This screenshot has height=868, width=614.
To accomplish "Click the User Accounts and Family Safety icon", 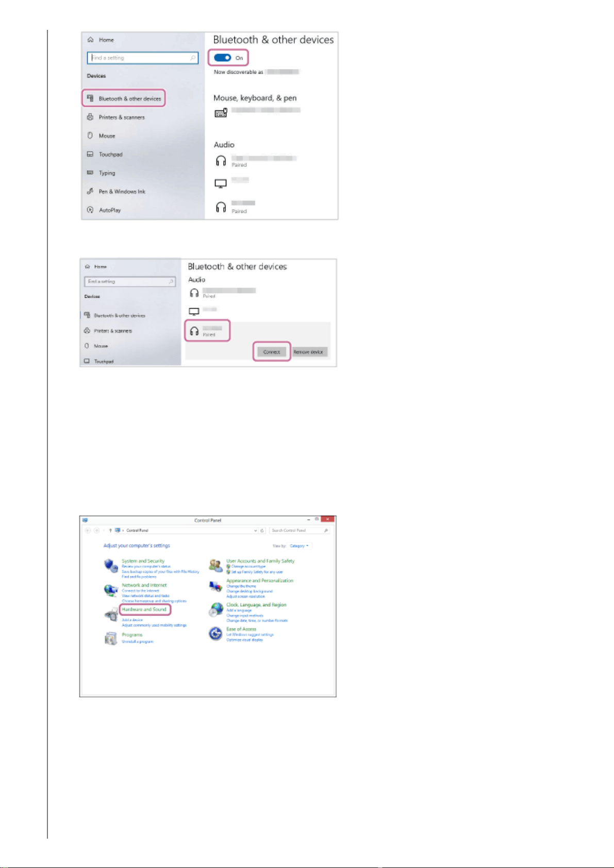I will 215,566.
